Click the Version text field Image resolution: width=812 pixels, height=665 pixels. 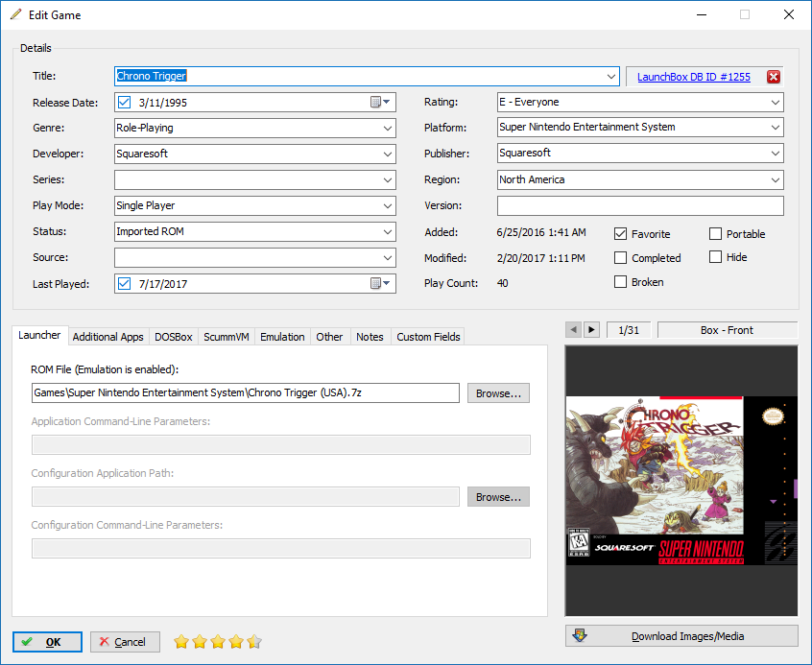(640, 205)
